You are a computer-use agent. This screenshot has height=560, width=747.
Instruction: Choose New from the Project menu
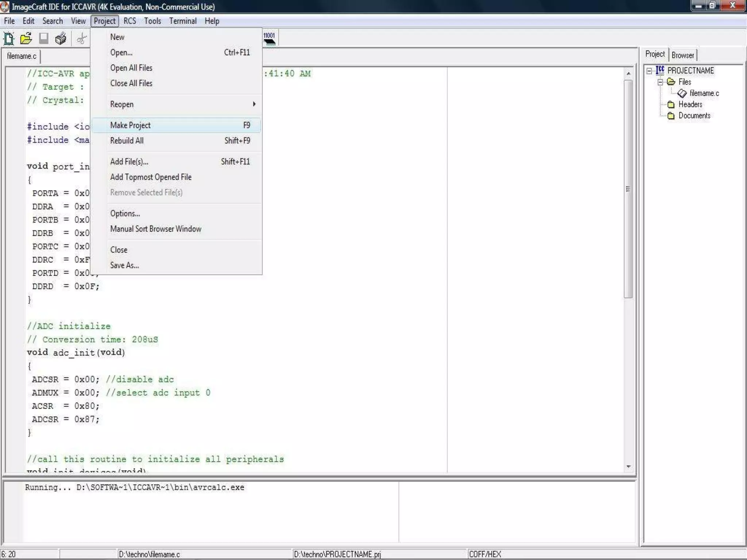[177, 37]
